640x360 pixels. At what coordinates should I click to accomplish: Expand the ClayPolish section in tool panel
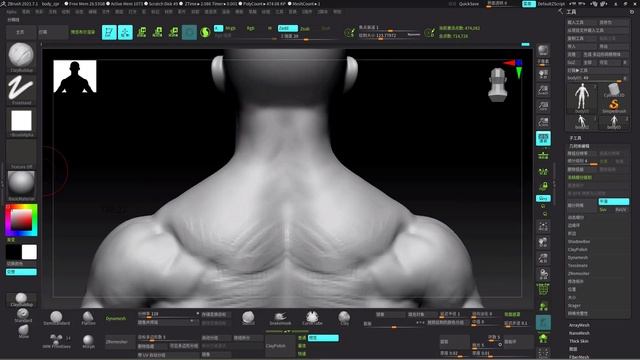point(578,249)
